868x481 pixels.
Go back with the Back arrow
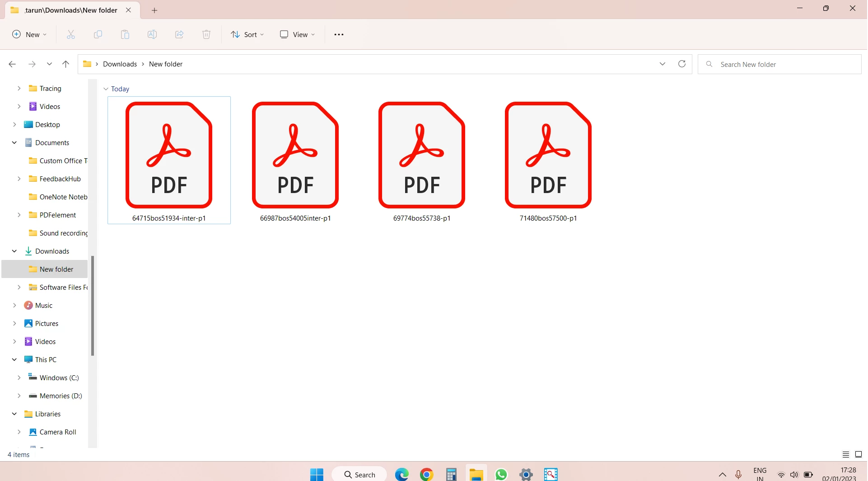(x=12, y=64)
